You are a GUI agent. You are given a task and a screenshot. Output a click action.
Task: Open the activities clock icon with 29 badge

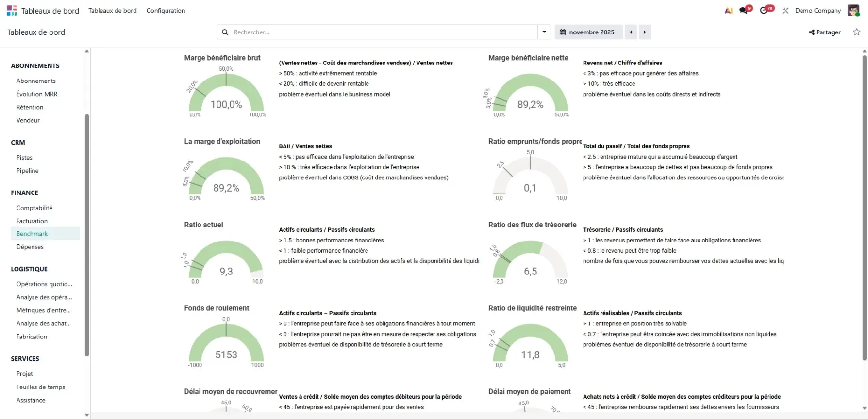(764, 11)
